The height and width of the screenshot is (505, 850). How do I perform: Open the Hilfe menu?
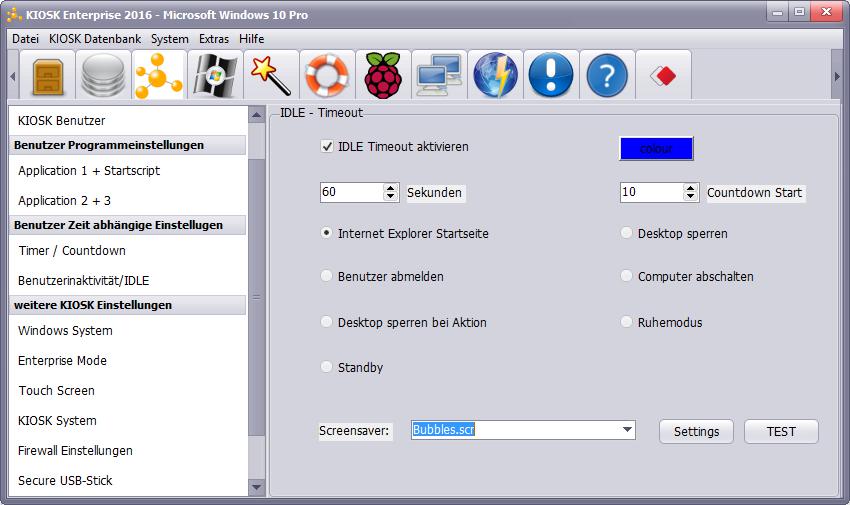[x=252, y=39]
